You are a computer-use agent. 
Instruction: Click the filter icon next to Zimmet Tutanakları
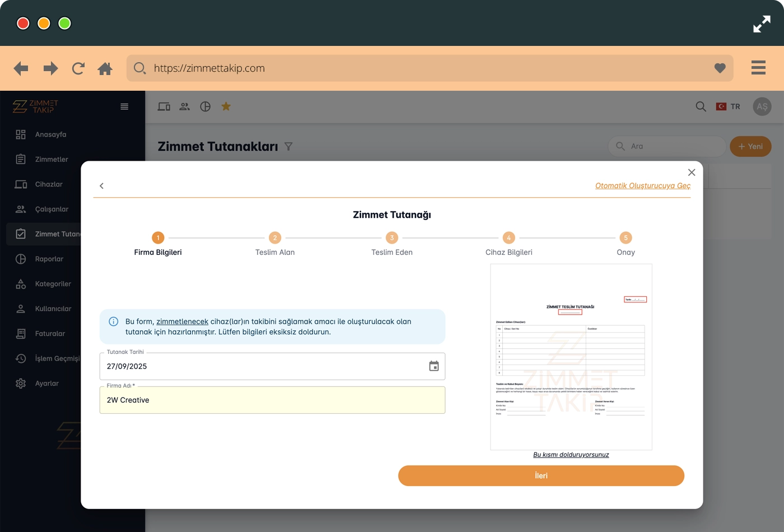tap(288, 146)
